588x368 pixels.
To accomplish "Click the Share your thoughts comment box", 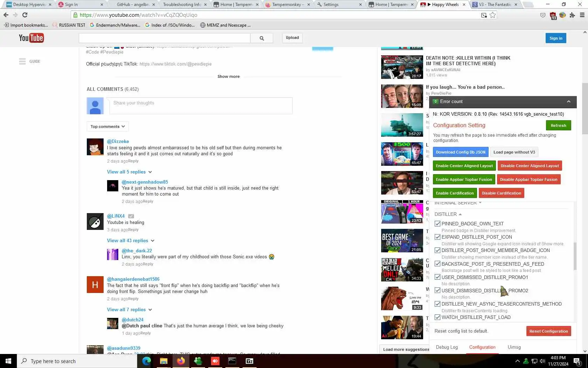I will coord(201,105).
